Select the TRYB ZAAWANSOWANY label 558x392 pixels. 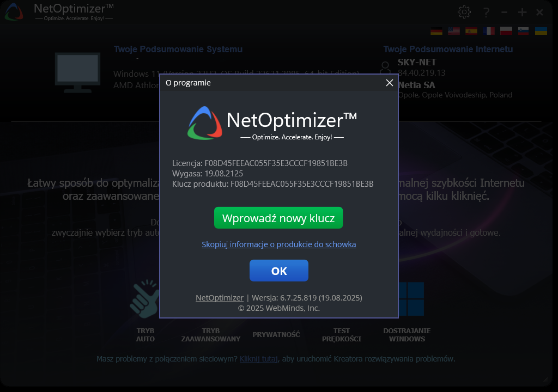211,335
